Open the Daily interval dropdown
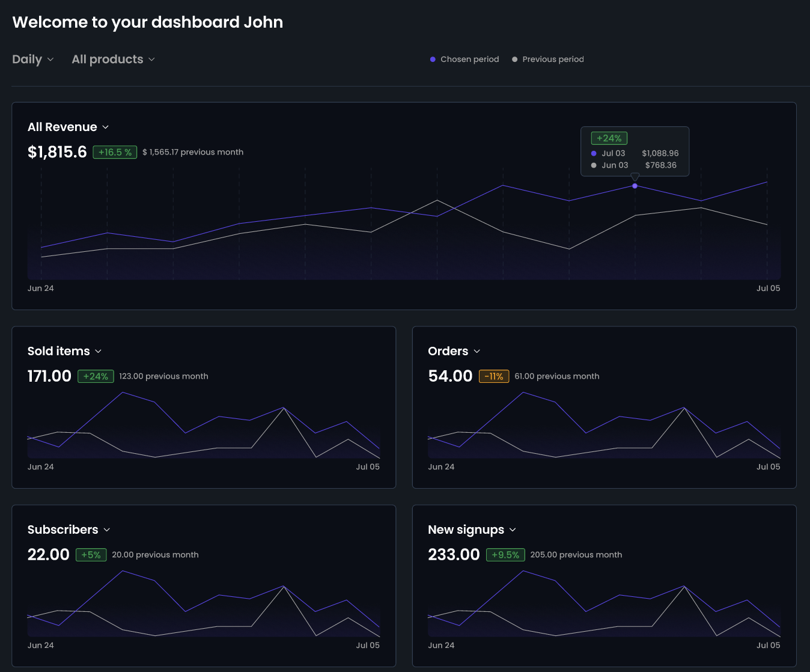 33,59
